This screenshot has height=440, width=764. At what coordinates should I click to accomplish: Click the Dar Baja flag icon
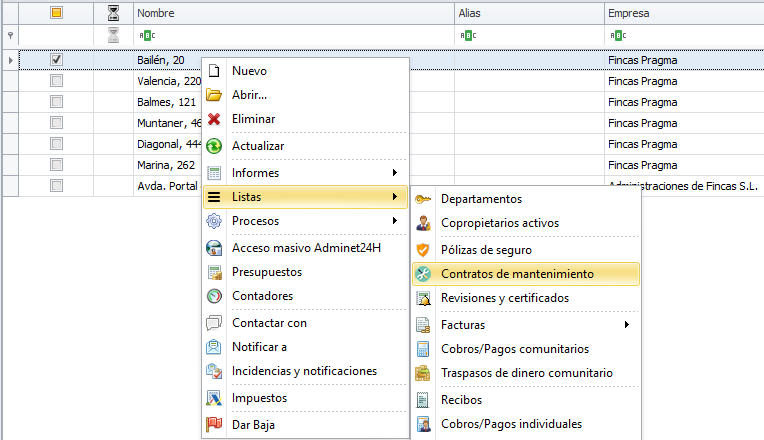[x=213, y=424]
